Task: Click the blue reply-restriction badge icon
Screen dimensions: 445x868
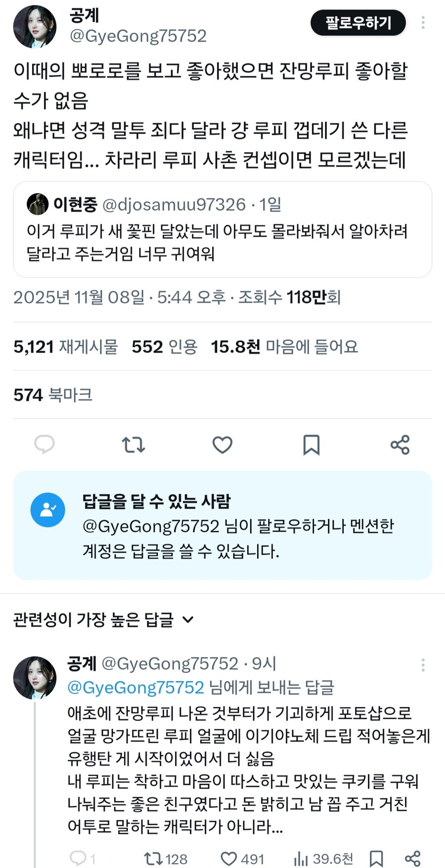Action: pyautogui.click(x=47, y=509)
